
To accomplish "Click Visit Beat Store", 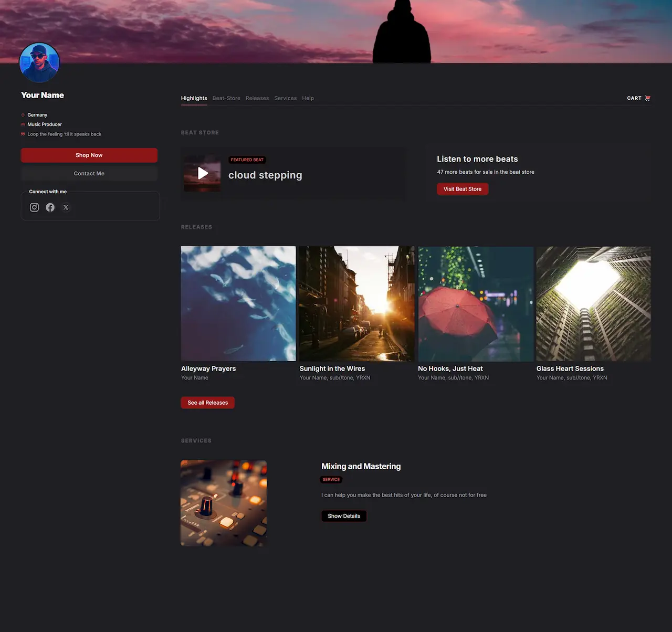I will 463,189.
